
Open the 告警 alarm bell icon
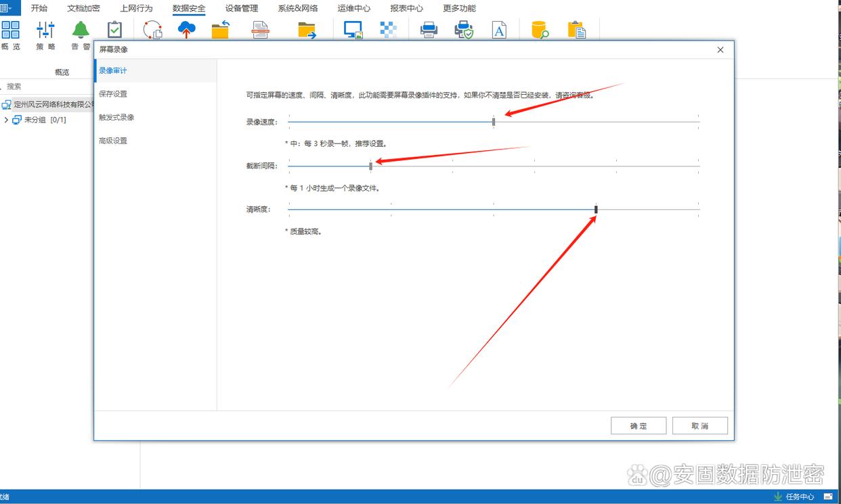[x=81, y=30]
